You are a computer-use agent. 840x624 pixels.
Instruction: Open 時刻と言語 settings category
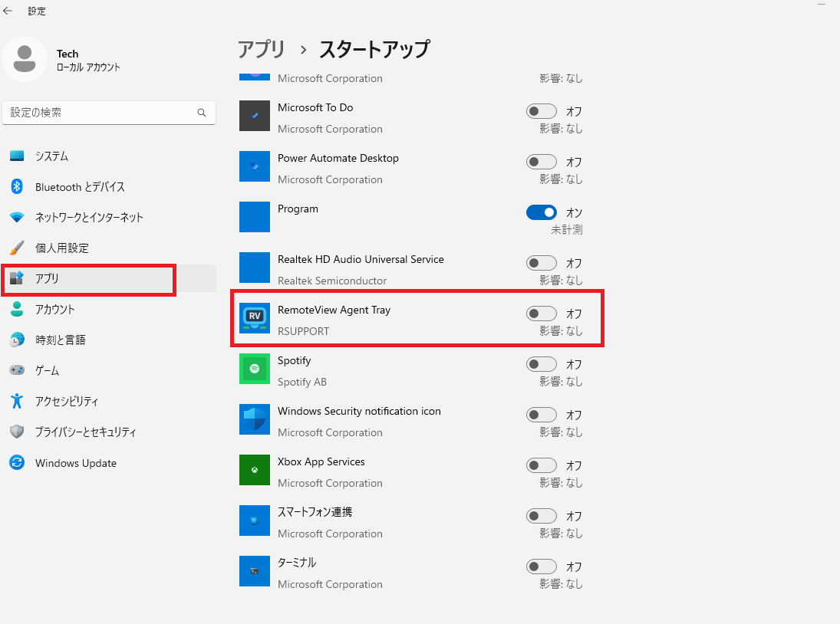point(109,340)
